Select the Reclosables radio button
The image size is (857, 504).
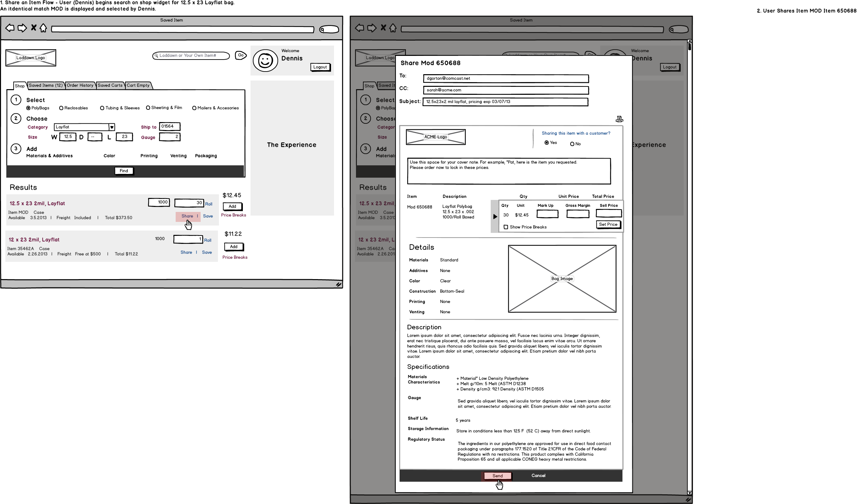point(61,108)
